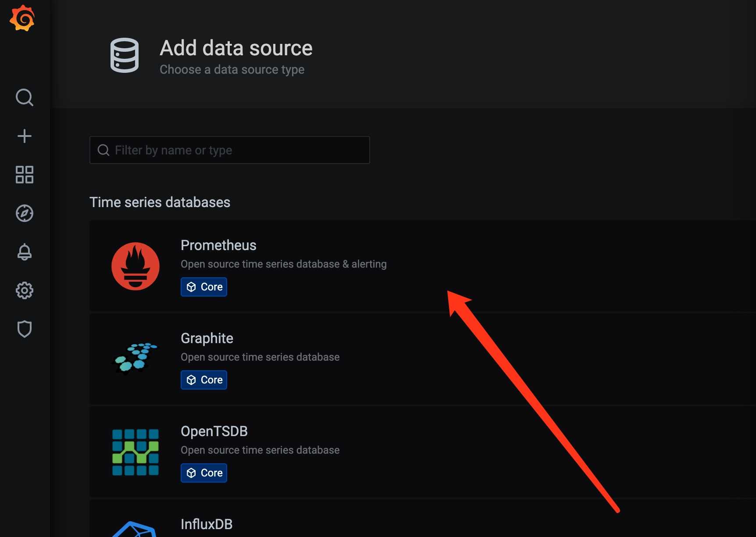Click the Core badge under Prometheus
Viewport: 756px width, 537px height.
tap(204, 287)
